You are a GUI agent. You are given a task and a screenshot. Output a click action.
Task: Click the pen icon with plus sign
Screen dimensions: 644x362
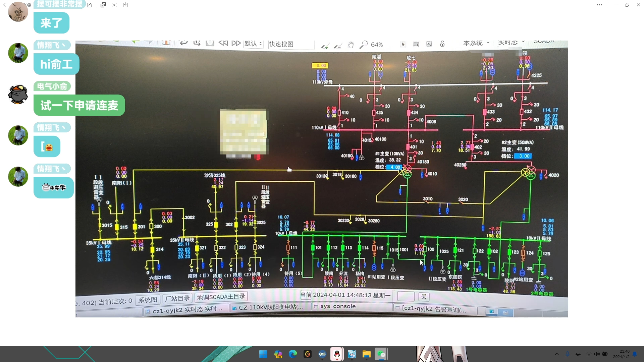(x=325, y=46)
